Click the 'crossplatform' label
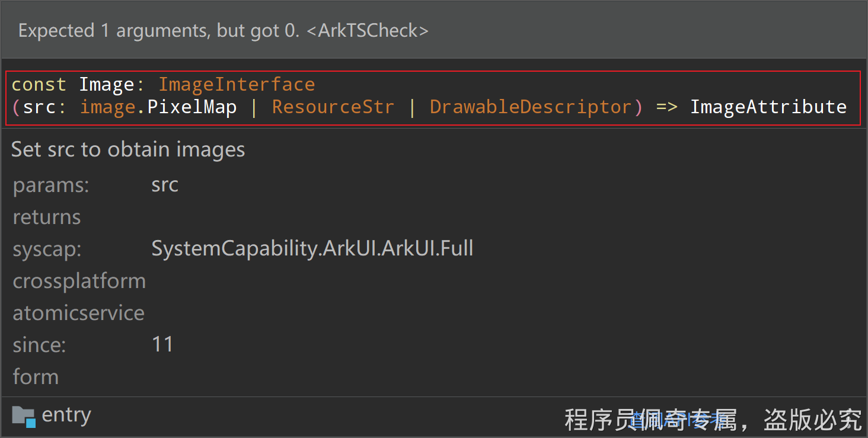This screenshot has height=438, width=868. pos(79,281)
